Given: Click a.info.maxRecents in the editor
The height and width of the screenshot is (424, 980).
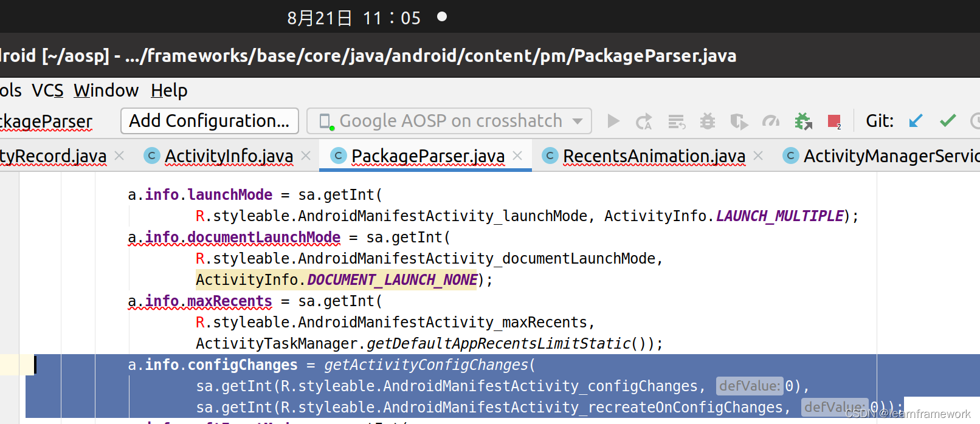Looking at the screenshot, I should (x=200, y=301).
